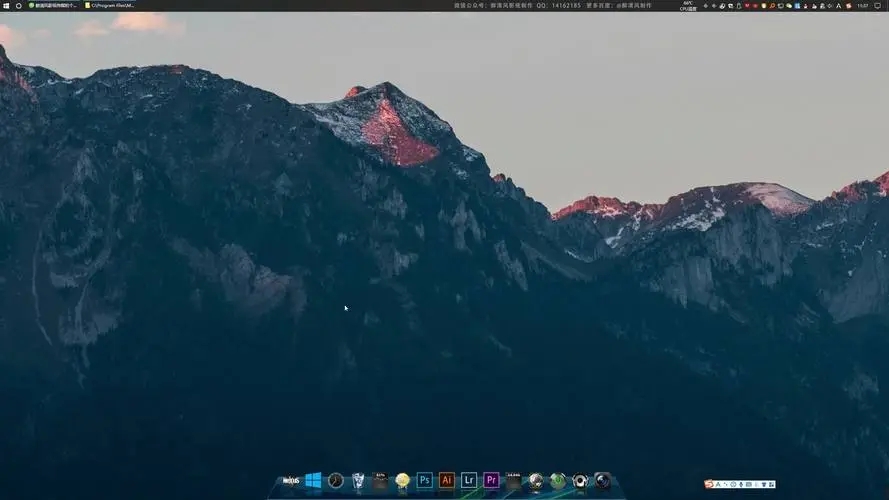This screenshot has width=889, height=500.
Task: Open the camera lens icon in dock
Action: [602, 480]
